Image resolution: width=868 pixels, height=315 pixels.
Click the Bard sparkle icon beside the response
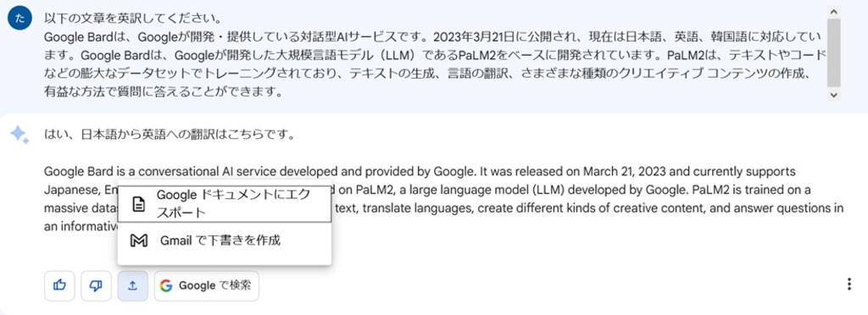point(19,135)
